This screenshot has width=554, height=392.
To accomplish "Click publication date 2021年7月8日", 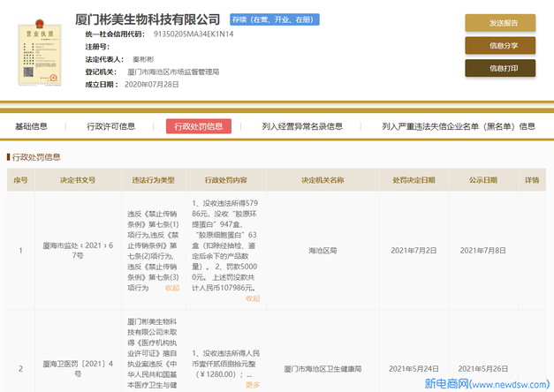I will 483,251.
